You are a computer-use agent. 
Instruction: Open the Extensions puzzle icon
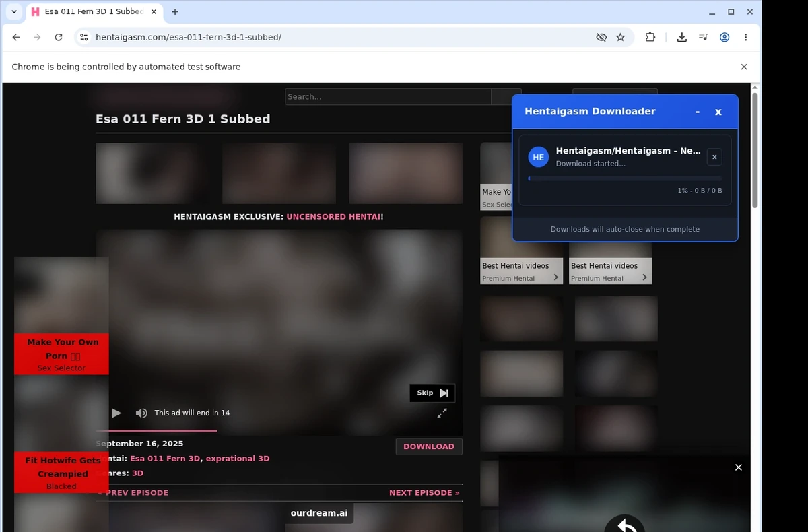coord(650,37)
